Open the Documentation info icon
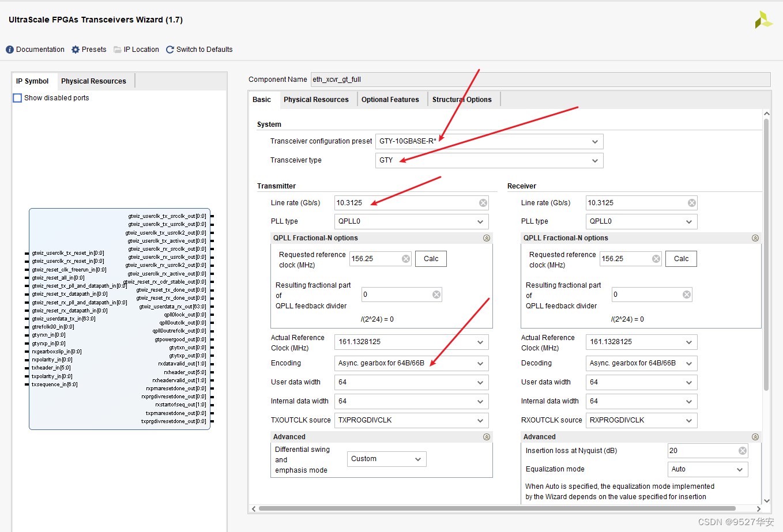The image size is (783, 532). pos(10,50)
